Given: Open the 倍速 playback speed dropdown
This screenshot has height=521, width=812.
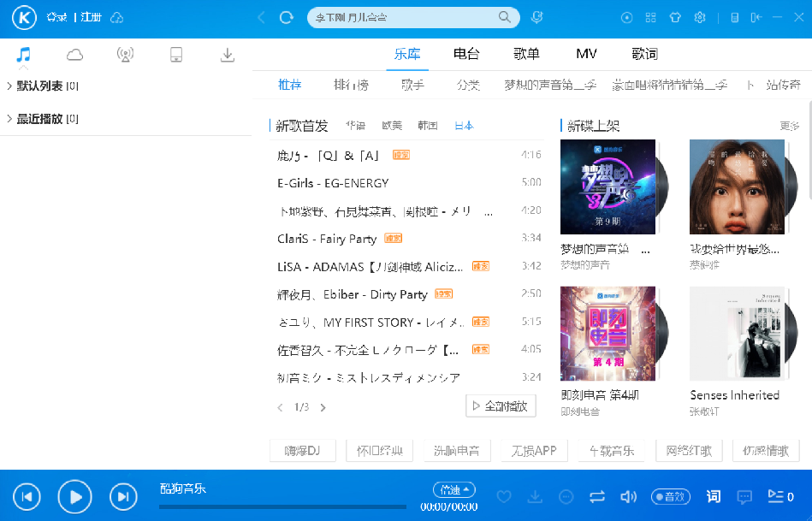Looking at the screenshot, I should point(454,489).
